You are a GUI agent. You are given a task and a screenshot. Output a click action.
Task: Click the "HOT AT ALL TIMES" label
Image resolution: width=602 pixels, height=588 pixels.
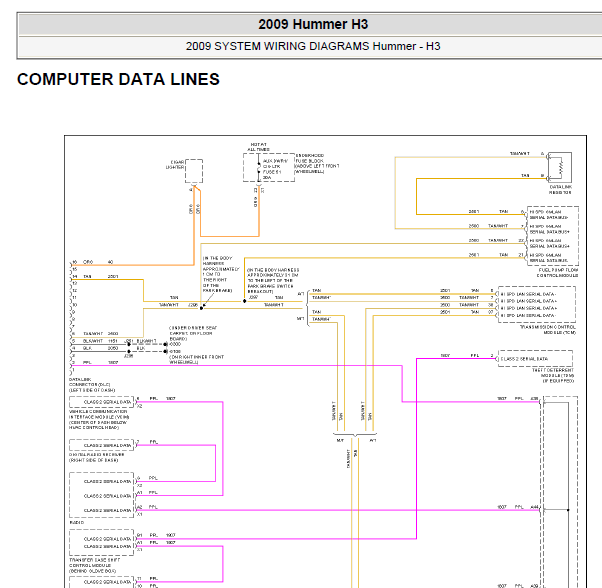(x=258, y=147)
